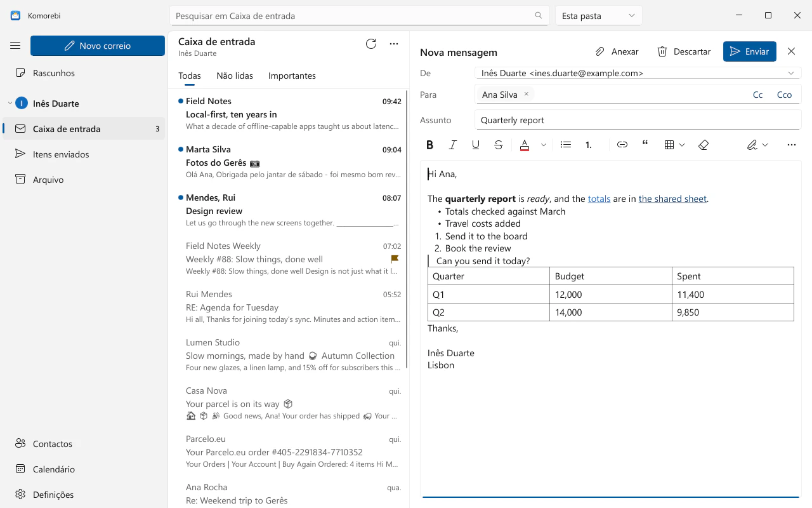
Task: Clear formatting with the eraser icon
Action: click(703, 145)
